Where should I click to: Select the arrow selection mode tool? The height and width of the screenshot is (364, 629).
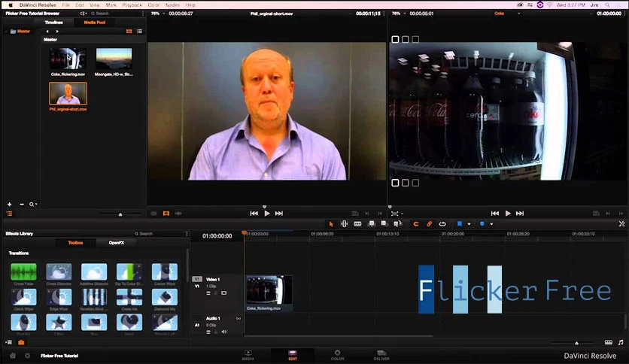[x=331, y=224]
